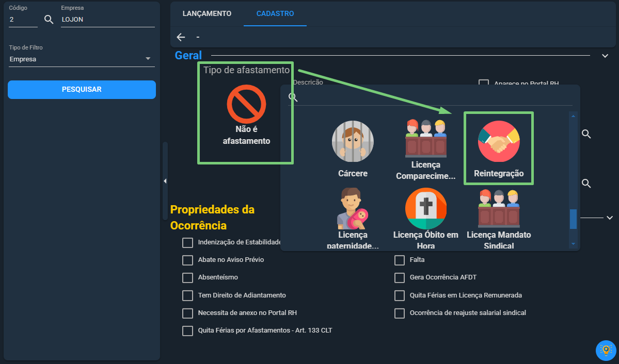
Task: Check Tem Direito de Adiantamento
Action: pyautogui.click(x=187, y=295)
